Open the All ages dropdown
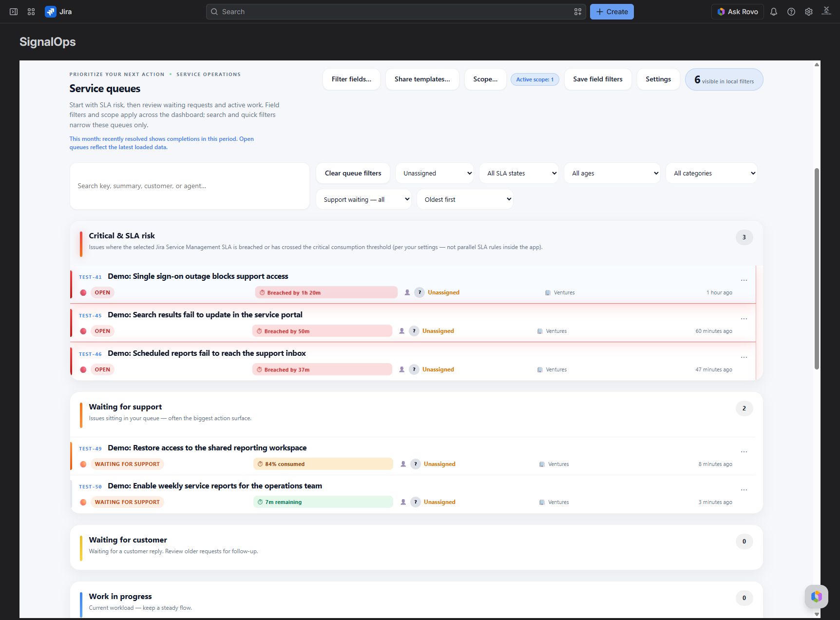Screen dimensions: 840x620 (612, 173)
